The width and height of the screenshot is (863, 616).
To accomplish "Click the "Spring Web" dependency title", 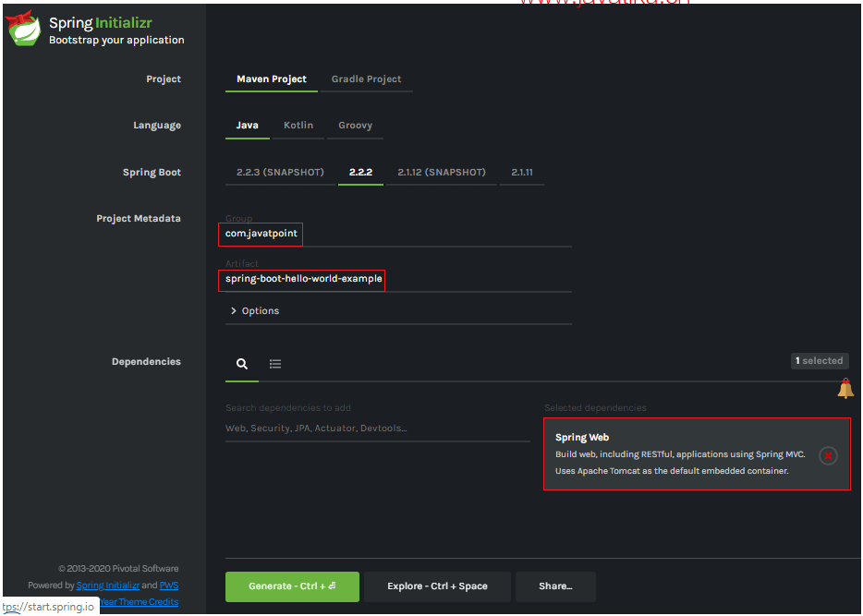I will click(x=582, y=437).
